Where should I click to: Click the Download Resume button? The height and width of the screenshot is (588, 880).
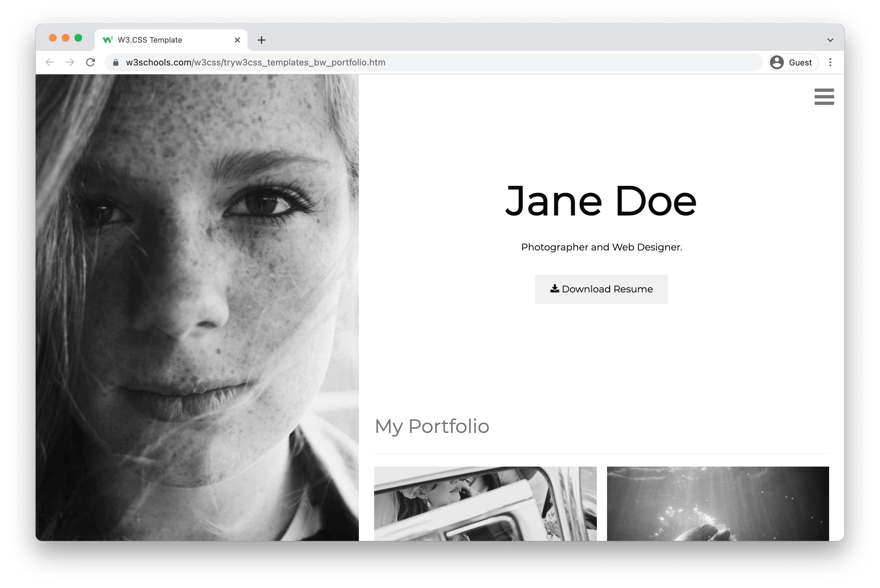coord(601,289)
